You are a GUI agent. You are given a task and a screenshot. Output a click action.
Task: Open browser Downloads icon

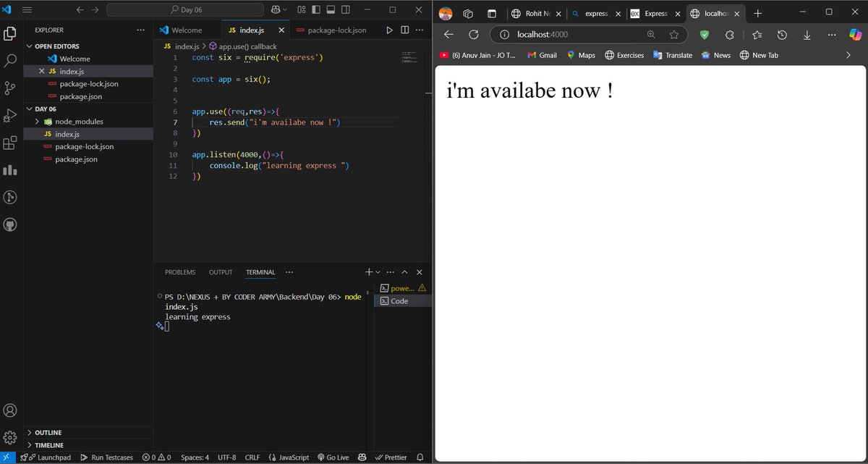(807, 35)
